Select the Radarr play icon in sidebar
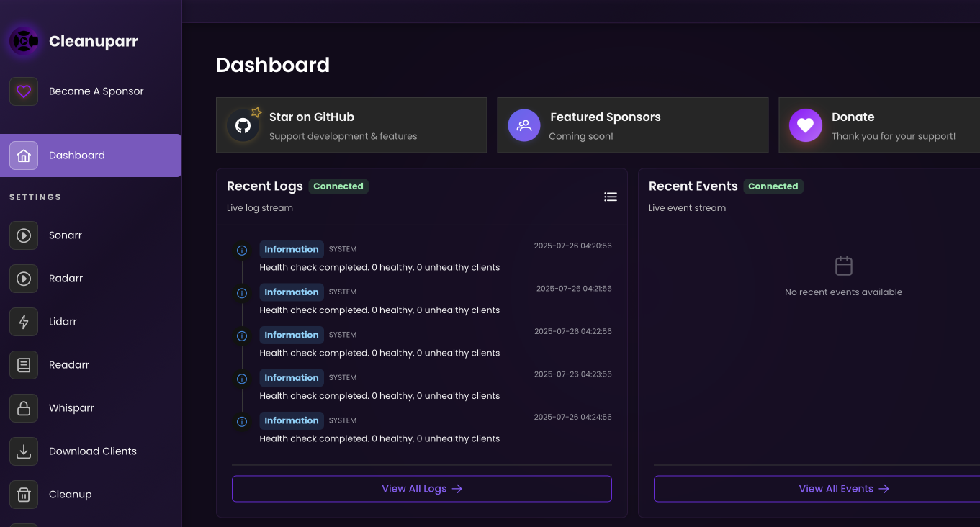 [24, 279]
